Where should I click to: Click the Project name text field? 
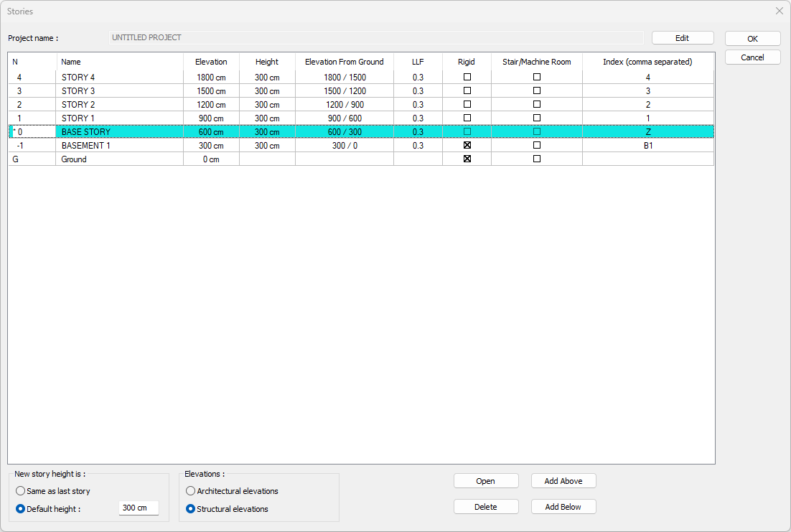375,37
